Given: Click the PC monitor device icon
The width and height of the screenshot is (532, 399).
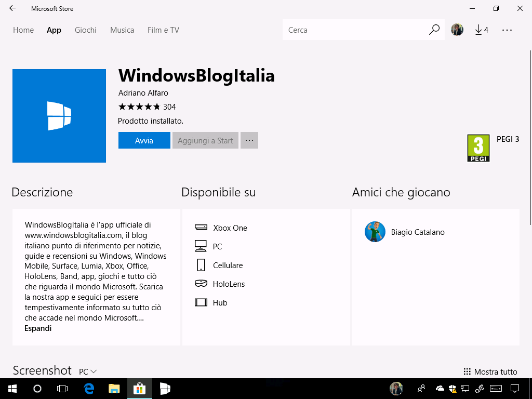Looking at the screenshot, I should click(201, 246).
